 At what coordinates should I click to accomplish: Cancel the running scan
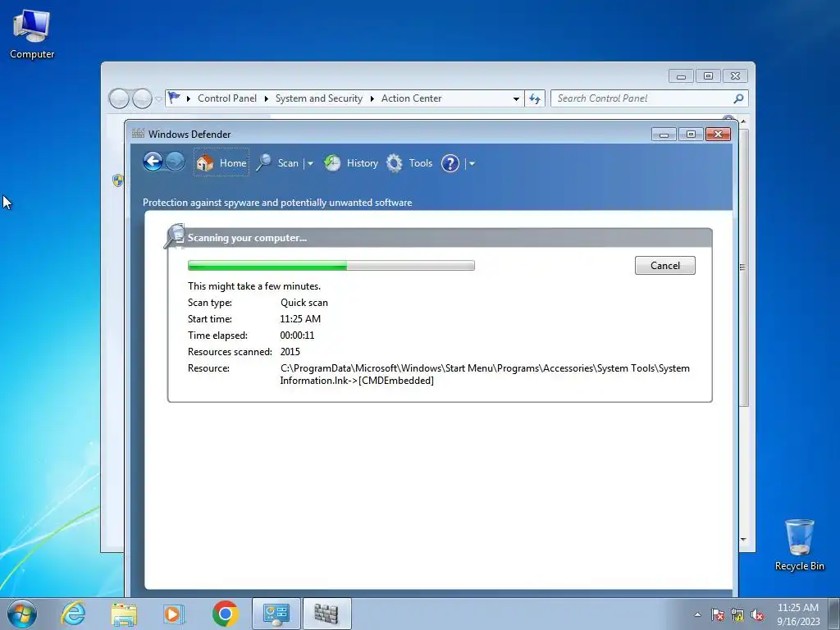point(664,265)
